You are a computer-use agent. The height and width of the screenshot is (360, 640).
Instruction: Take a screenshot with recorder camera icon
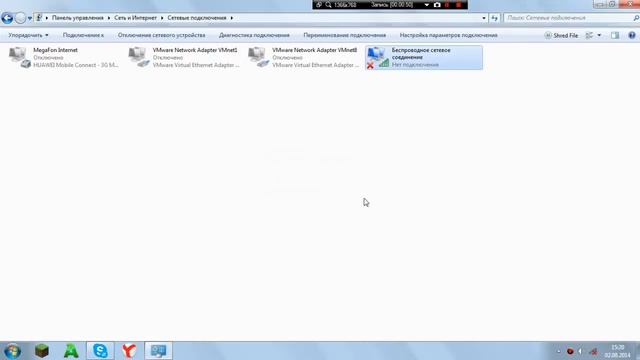[x=437, y=5]
